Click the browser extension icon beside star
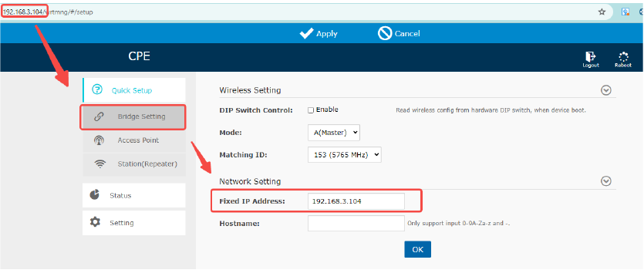The image size is (644, 280). 625,12
